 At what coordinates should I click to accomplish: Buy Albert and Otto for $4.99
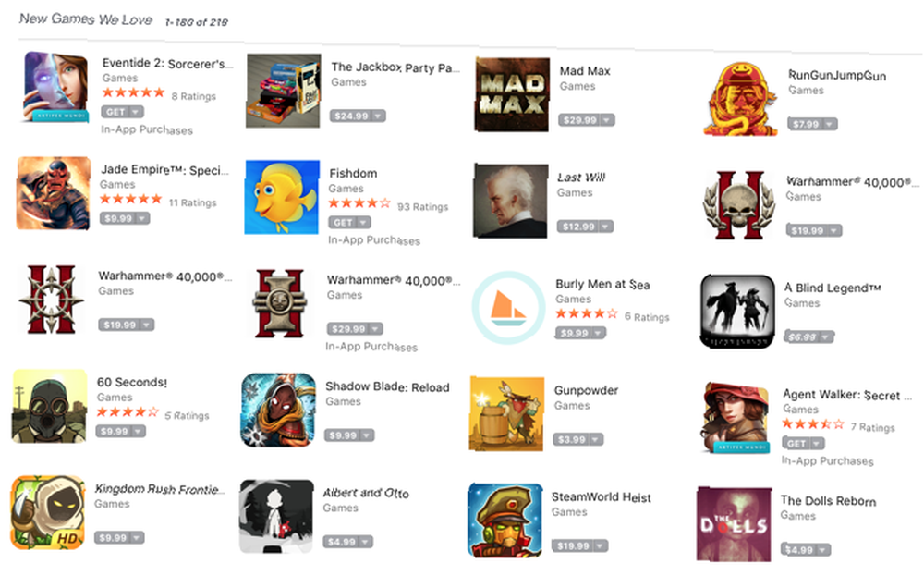[x=341, y=542]
